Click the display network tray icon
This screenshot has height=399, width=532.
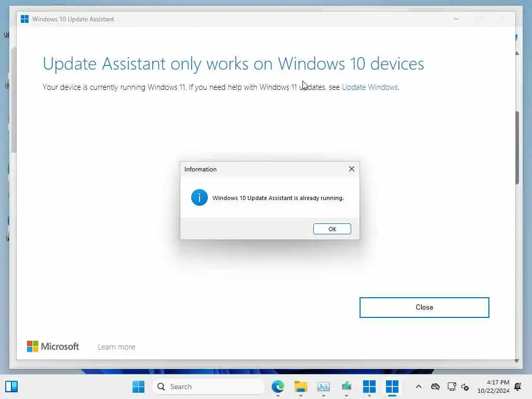[x=451, y=387]
